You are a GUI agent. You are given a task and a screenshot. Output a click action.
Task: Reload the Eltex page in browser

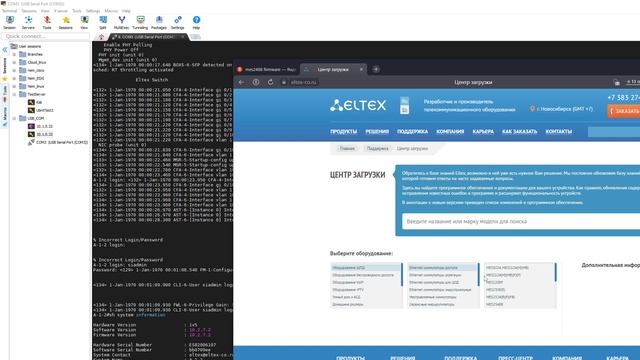coord(270,82)
